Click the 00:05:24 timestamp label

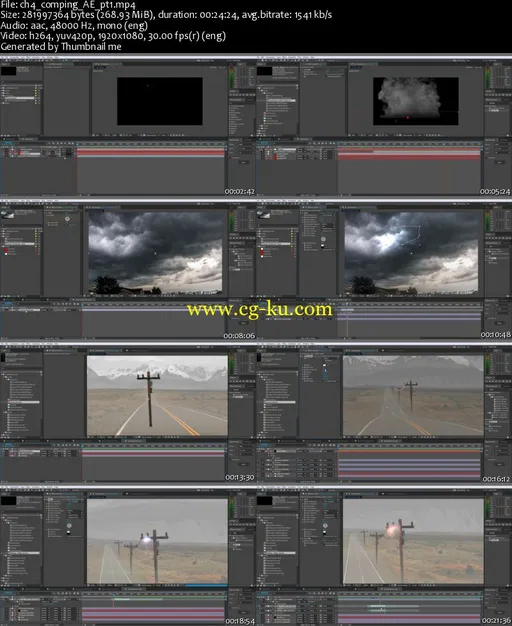pyautogui.click(x=495, y=192)
